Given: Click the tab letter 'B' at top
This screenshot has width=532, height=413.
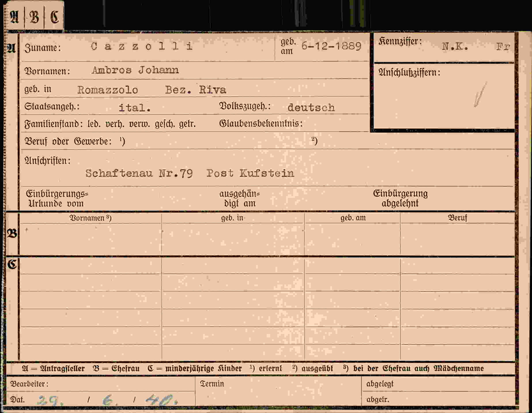Looking at the screenshot, I should (34, 17).
